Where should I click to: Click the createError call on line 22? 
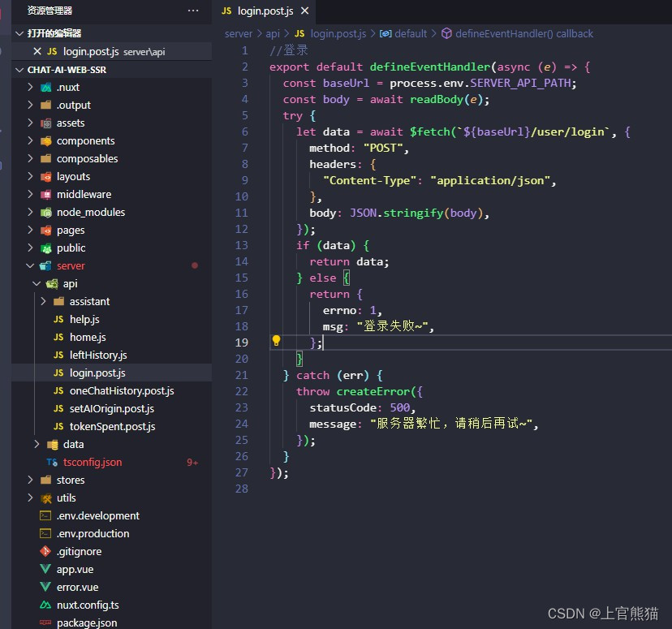pyautogui.click(x=373, y=392)
